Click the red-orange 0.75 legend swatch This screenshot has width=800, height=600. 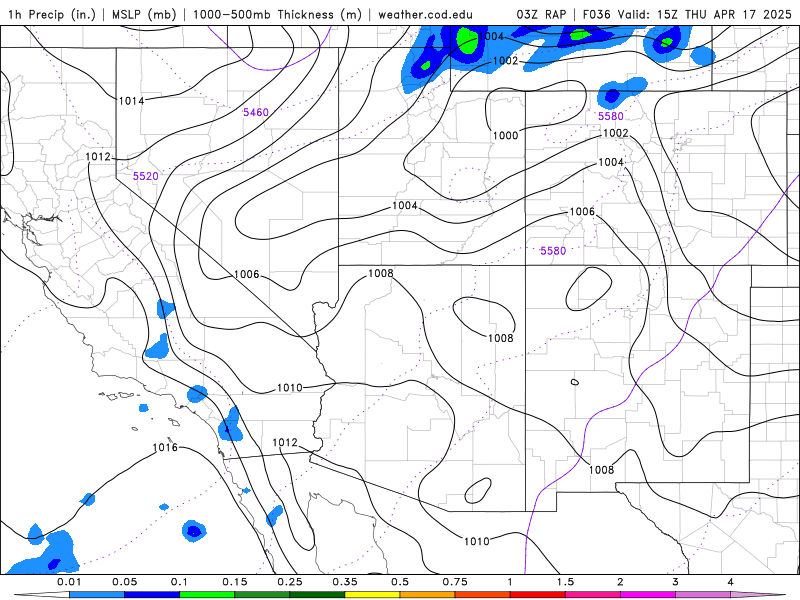tap(483, 595)
